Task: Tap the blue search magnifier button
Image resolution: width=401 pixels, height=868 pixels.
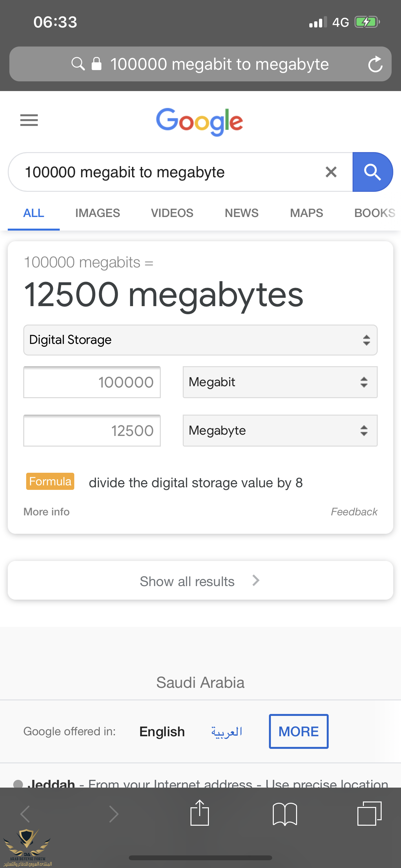Action: coord(372,172)
